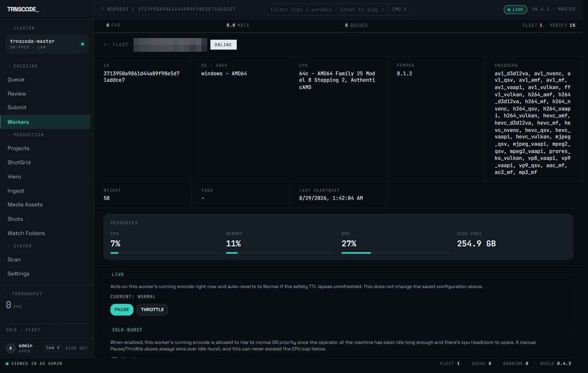The width and height of the screenshot is (588, 373).
Task: Throttle the worker's running encode
Action: tap(152, 310)
